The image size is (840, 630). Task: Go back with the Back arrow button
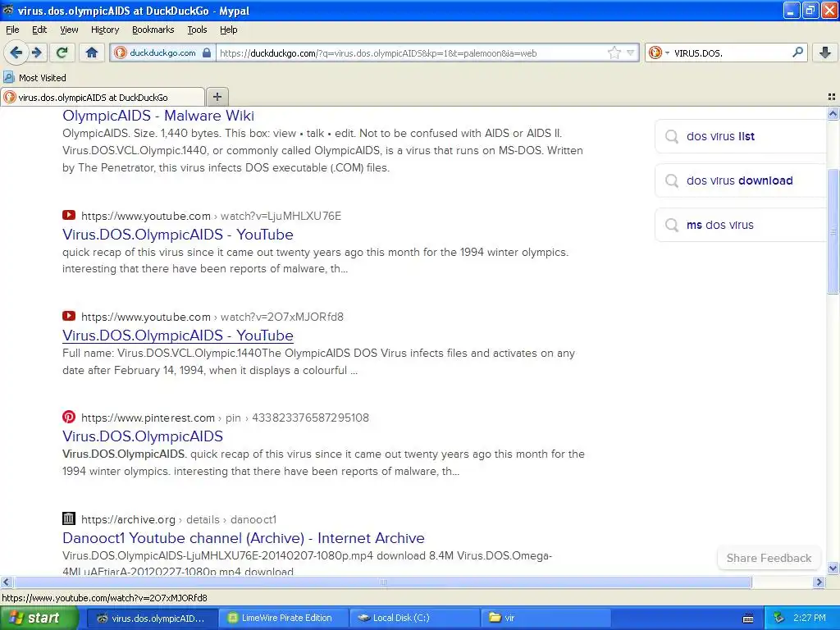[x=16, y=52]
